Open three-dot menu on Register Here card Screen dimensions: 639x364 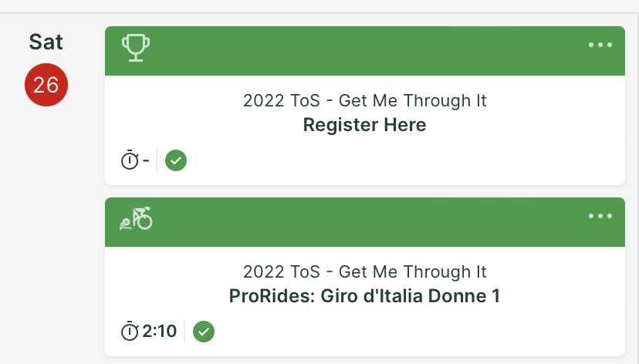[600, 45]
